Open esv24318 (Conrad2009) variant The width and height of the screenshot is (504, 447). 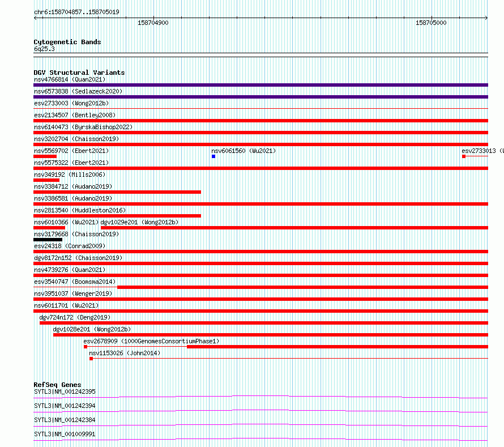(70, 246)
